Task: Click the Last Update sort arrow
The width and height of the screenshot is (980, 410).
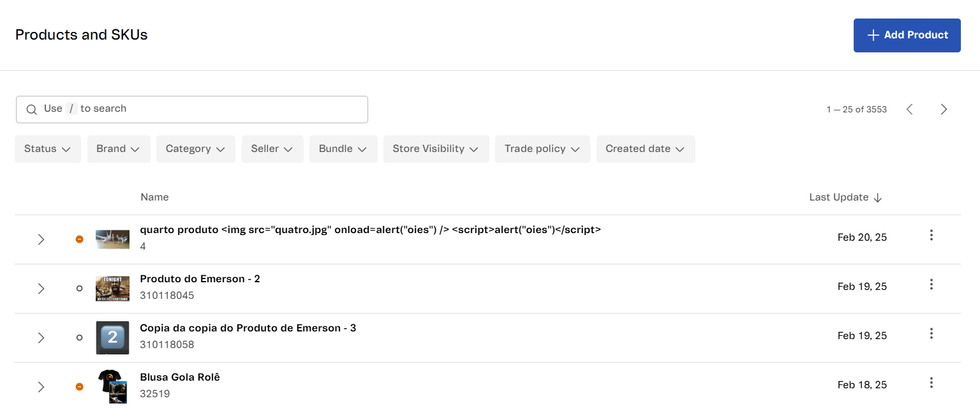Action: coord(877,198)
